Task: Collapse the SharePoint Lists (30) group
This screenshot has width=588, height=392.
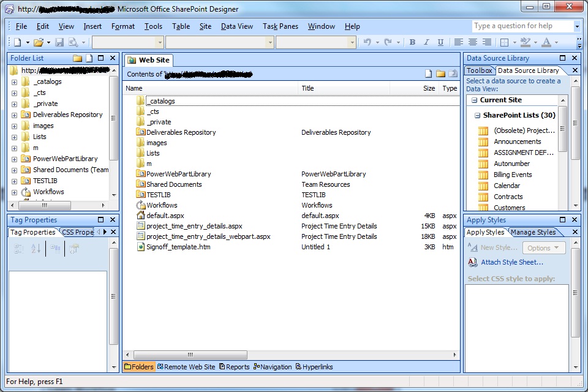Action: (x=478, y=115)
